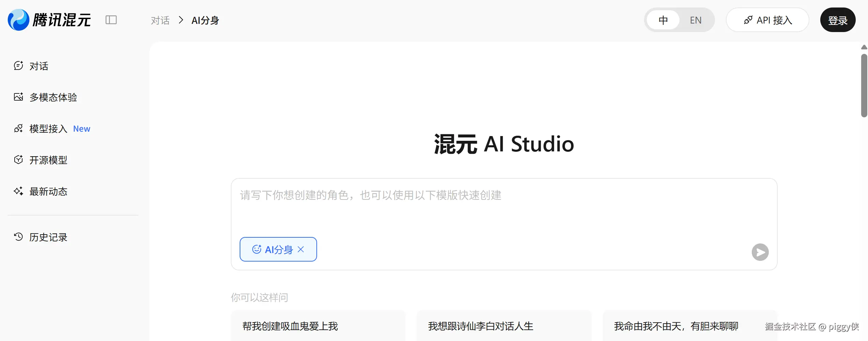Image resolution: width=868 pixels, height=341 pixels.
Task: Click the Tencent Hunyuan logo icon
Action: (18, 20)
